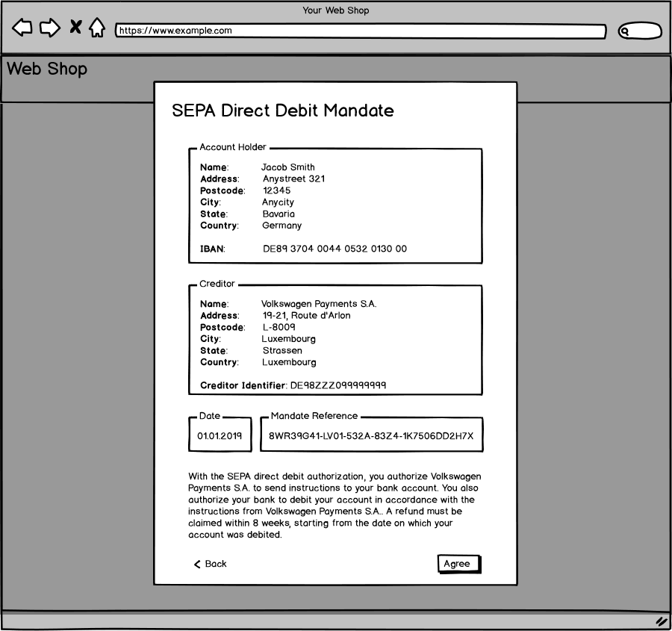Click the Back link

pos(210,564)
